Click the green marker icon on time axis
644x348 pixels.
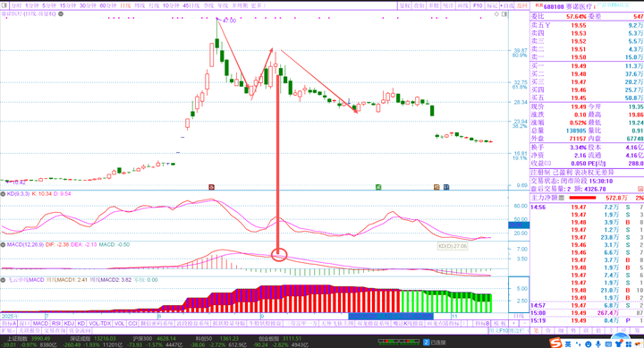pyautogui.click(x=378, y=187)
